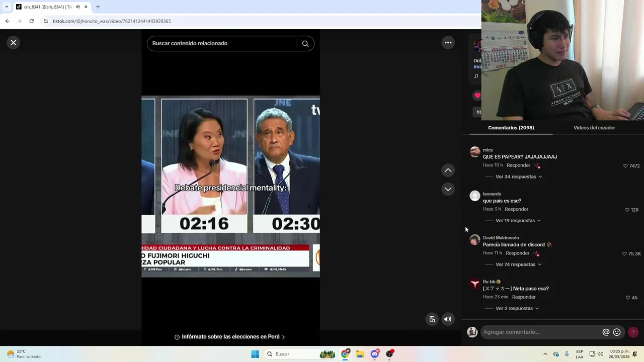This screenshot has height=362, width=644.
Task: Open OBS Studio from the taskbar
Action: (x=389, y=354)
